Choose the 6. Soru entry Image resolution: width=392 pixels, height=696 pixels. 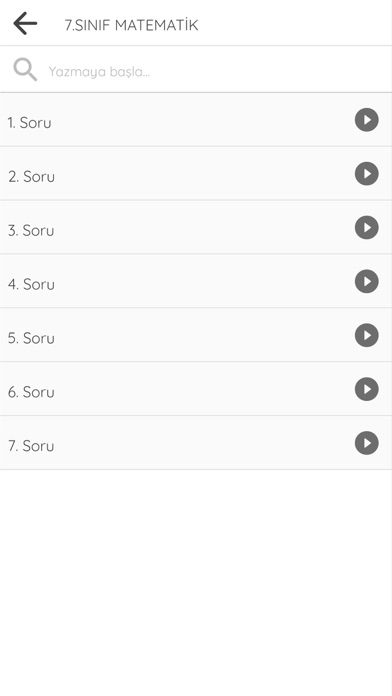(x=195, y=389)
